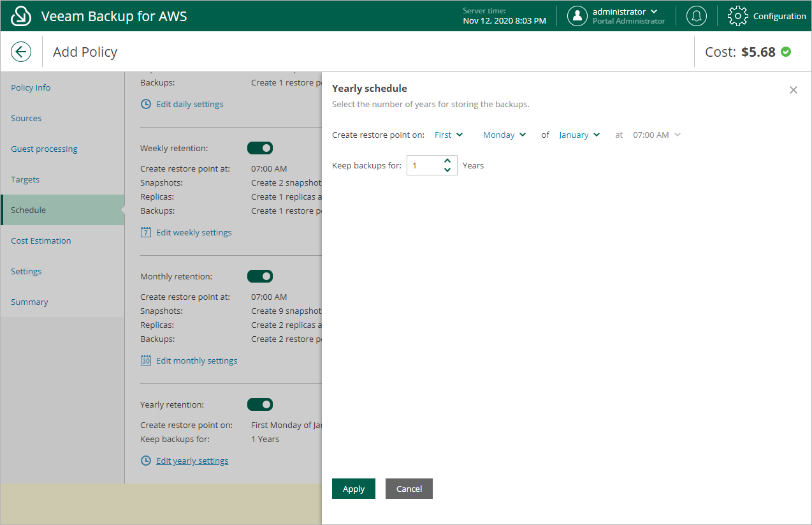Image resolution: width=812 pixels, height=525 pixels.
Task: Increase the Keep backups years value
Action: (x=447, y=161)
